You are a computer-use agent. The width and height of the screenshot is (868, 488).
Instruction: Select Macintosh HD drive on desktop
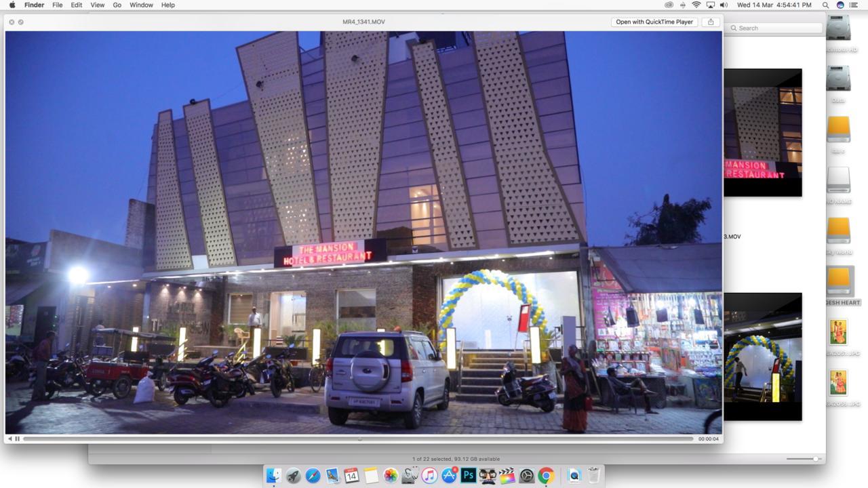pos(839,28)
